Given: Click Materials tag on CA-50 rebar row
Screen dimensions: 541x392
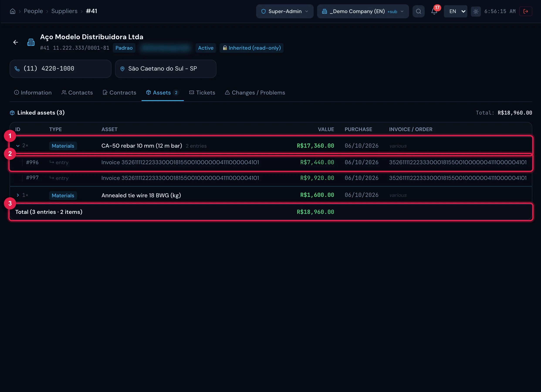Looking at the screenshot, I should [x=63, y=146].
